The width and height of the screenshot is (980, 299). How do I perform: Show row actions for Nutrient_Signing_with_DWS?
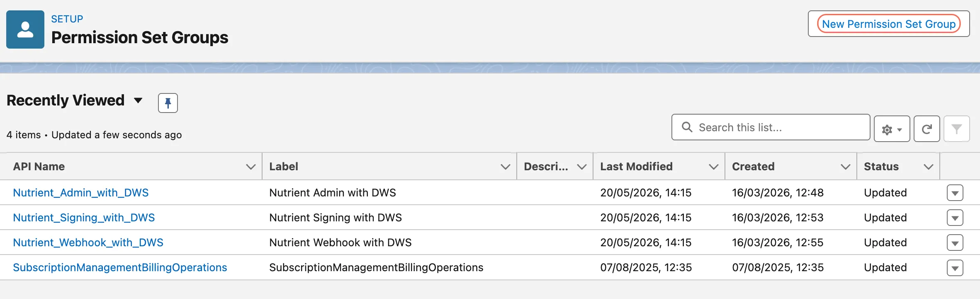click(955, 218)
